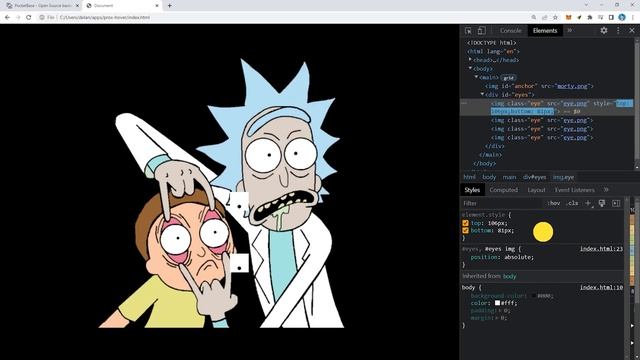The height and width of the screenshot is (360, 640).
Task: Toggle the .cls classes button
Action: pos(572,203)
